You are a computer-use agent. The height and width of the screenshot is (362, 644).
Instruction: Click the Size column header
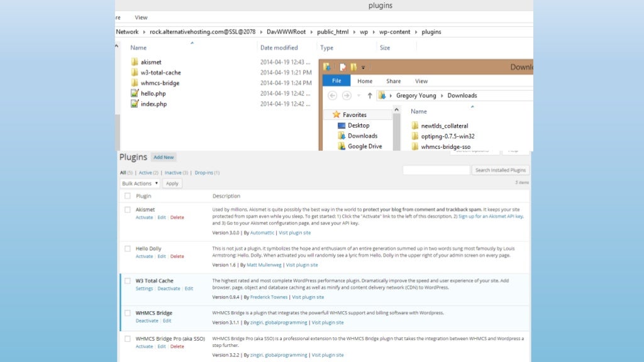(385, 48)
